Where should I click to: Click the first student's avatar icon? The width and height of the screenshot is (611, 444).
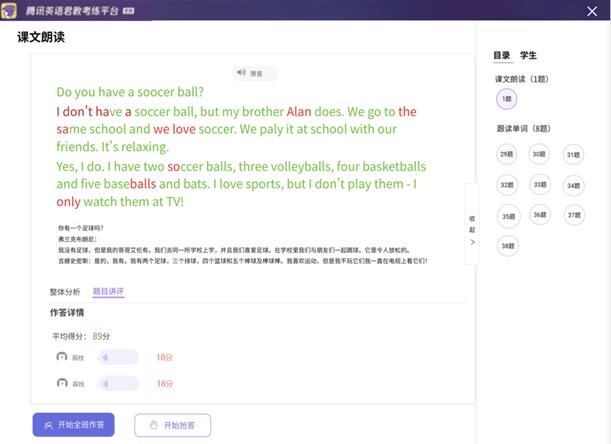pos(62,357)
